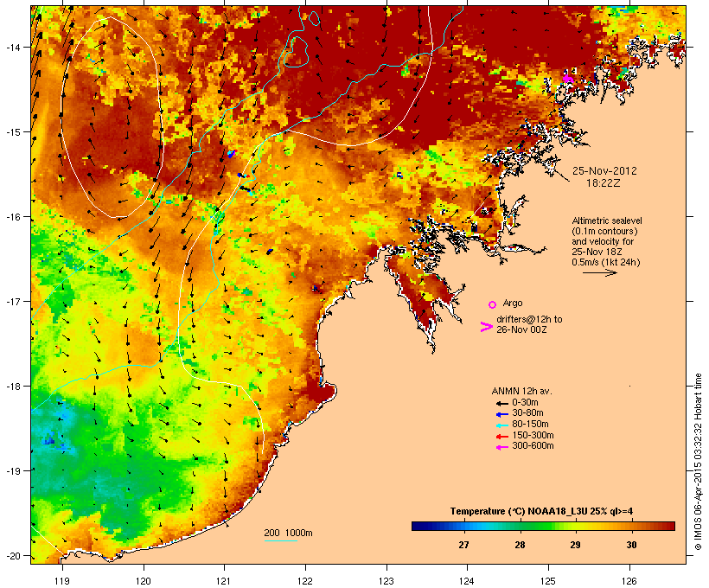Image resolution: width=709 pixels, height=588 pixels.
Task: Click the latitude axis label -15
Action: coord(12,132)
